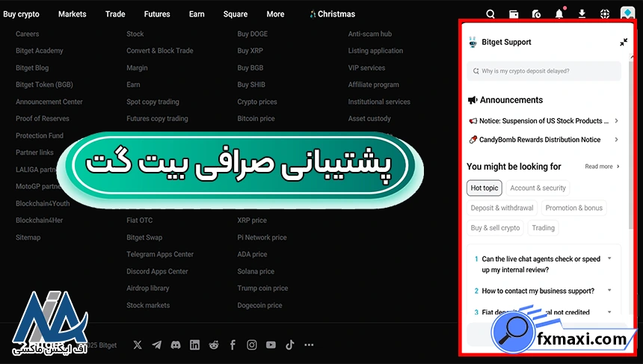Open Bitget's Instagram icon
Screen dimensions: 643x364
click(x=252, y=345)
